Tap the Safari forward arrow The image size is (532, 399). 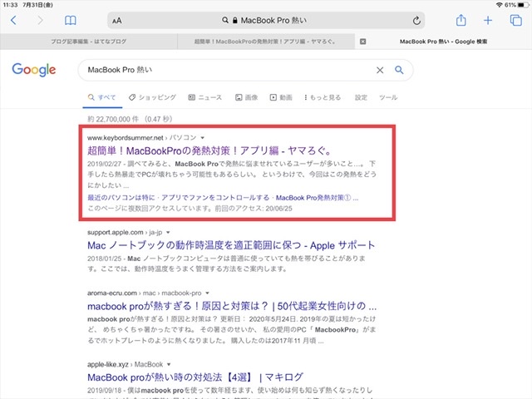40,20
